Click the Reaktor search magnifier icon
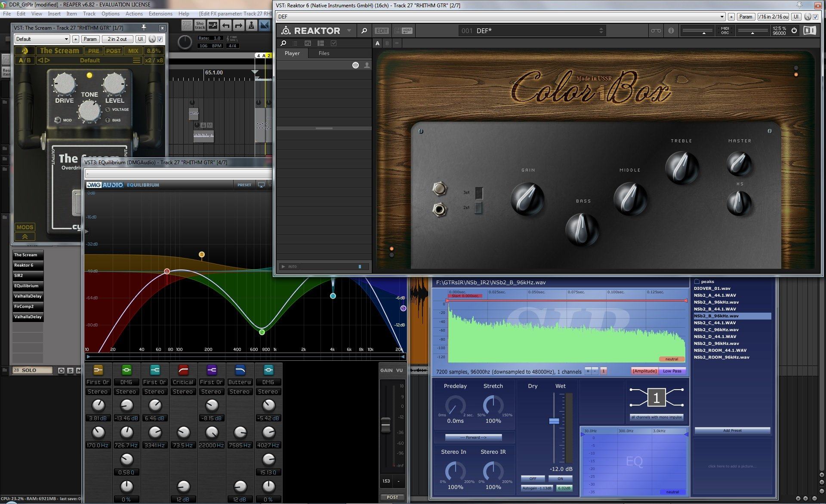This screenshot has width=826, height=504. (x=364, y=31)
